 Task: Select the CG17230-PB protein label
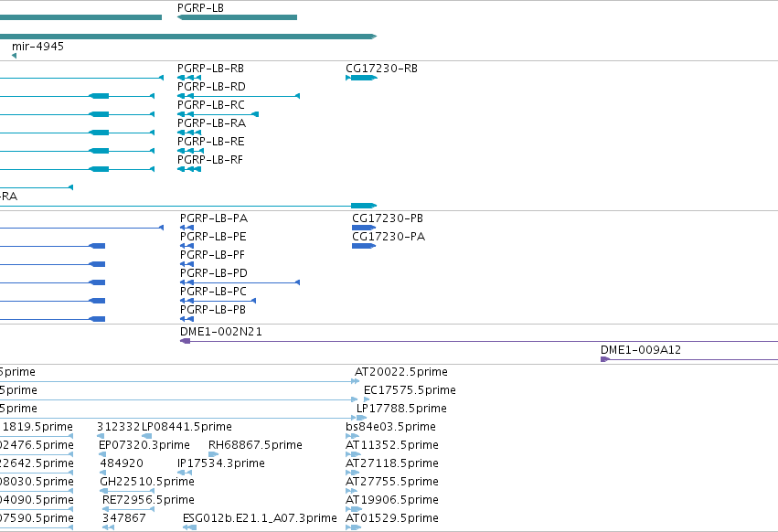[x=388, y=218]
